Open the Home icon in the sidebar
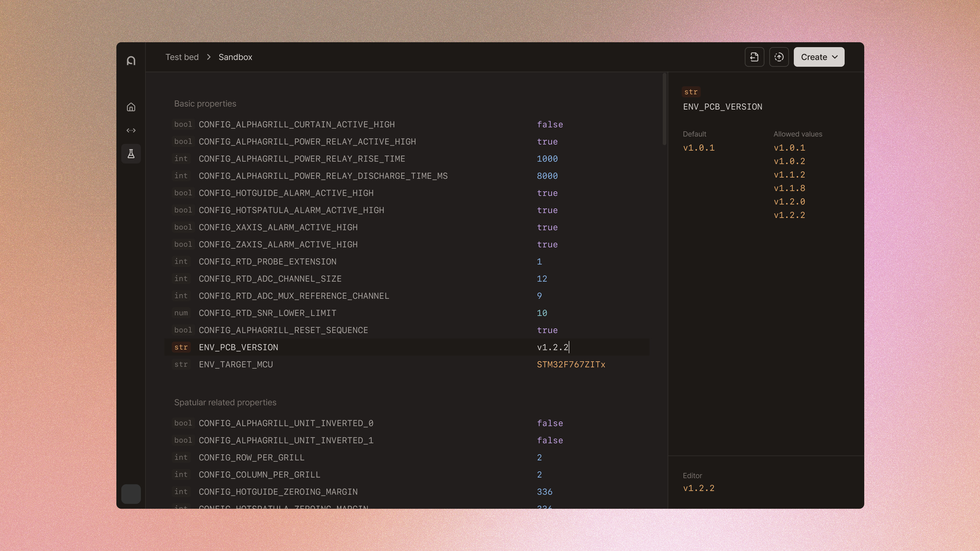This screenshot has width=980, height=551. click(x=131, y=107)
